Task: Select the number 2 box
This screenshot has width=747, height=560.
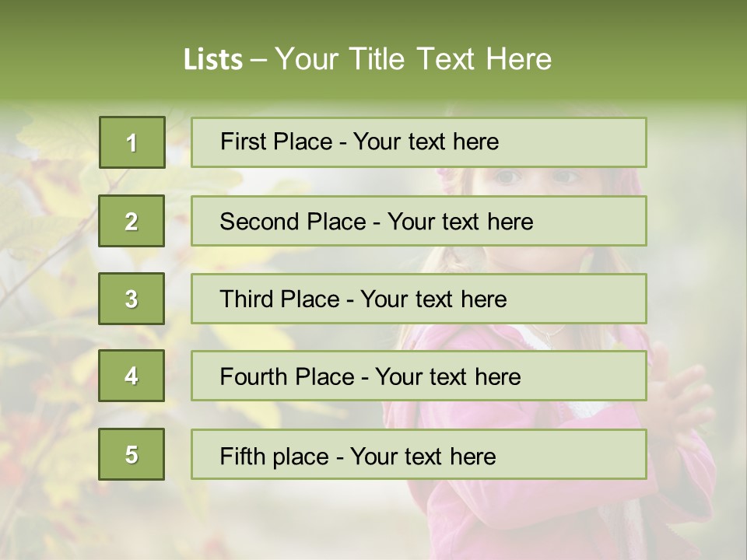Action: (x=132, y=221)
